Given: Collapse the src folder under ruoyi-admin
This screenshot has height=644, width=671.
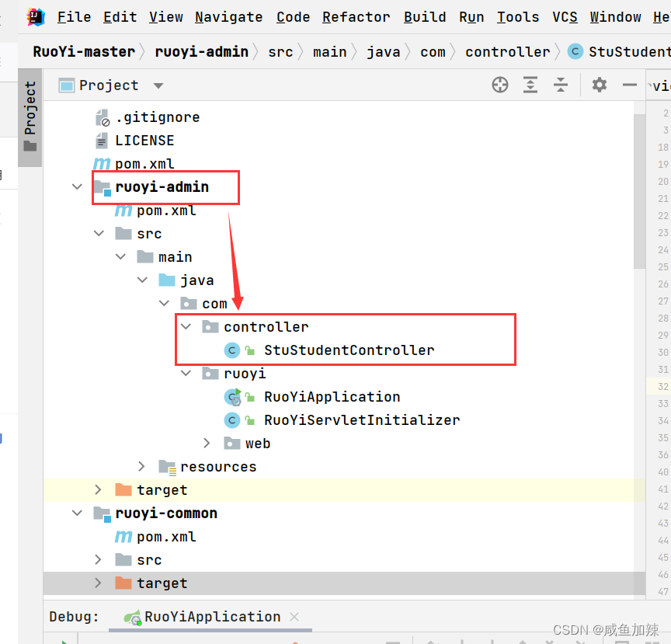Looking at the screenshot, I should pyautogui.click(x=99, y=233).
